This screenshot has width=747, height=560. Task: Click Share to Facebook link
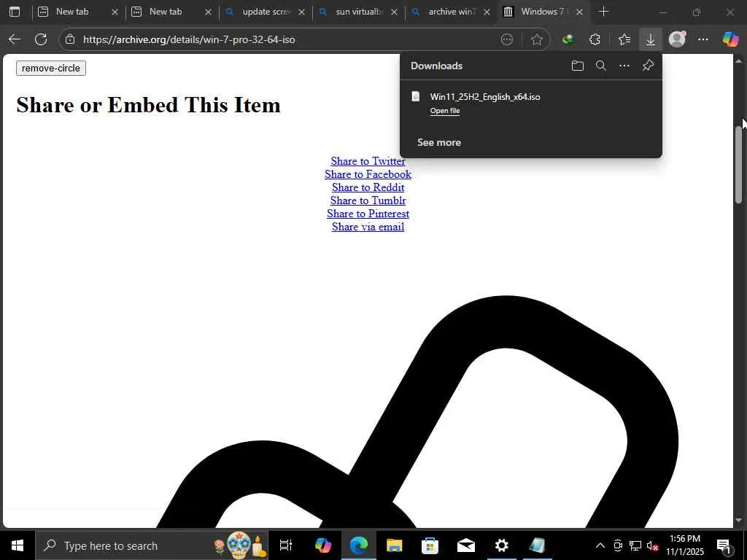pos(368,174)
